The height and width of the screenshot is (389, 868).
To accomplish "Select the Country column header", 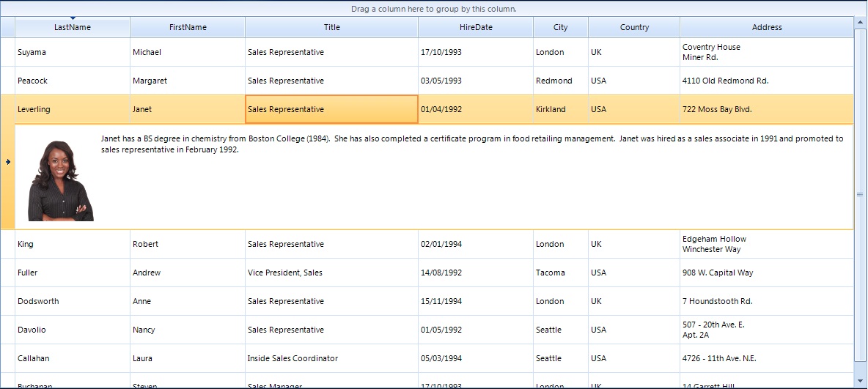I will (634, 28).
